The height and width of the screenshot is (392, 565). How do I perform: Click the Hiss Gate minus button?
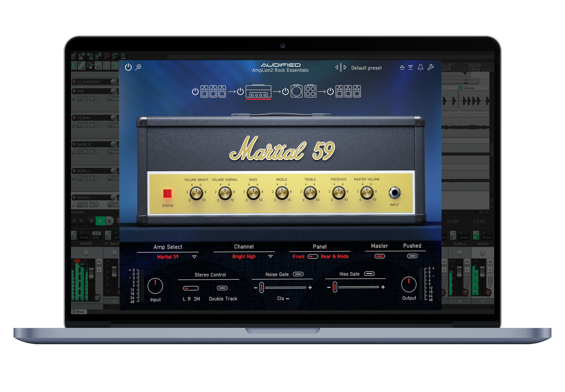click(x=329, y=287)
